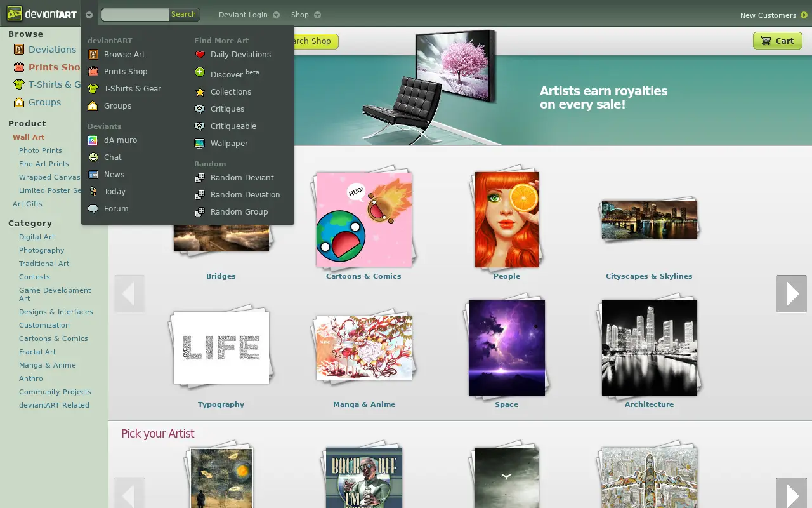Click Random Deviation dice icon

pos(200,195)
